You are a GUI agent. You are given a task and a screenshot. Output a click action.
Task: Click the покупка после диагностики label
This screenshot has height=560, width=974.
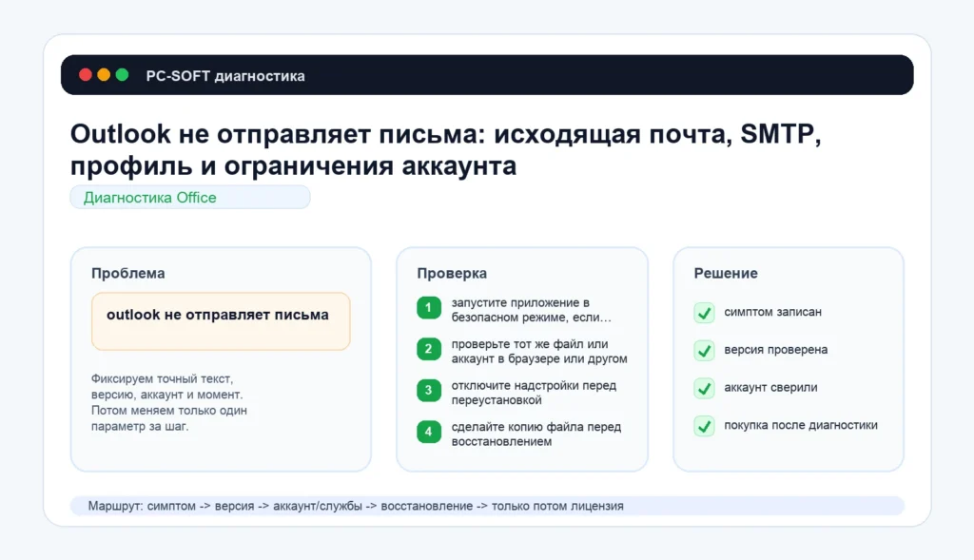[x=801, y=425]
